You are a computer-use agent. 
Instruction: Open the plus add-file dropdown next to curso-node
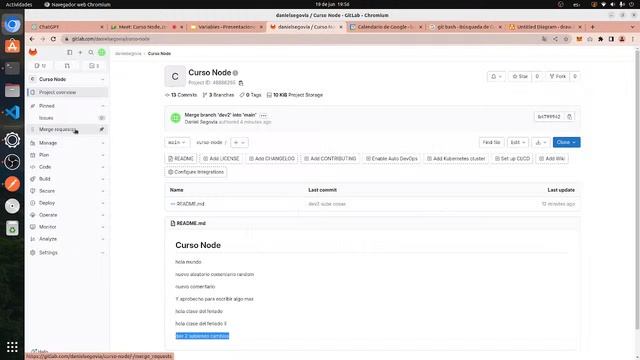239,142
